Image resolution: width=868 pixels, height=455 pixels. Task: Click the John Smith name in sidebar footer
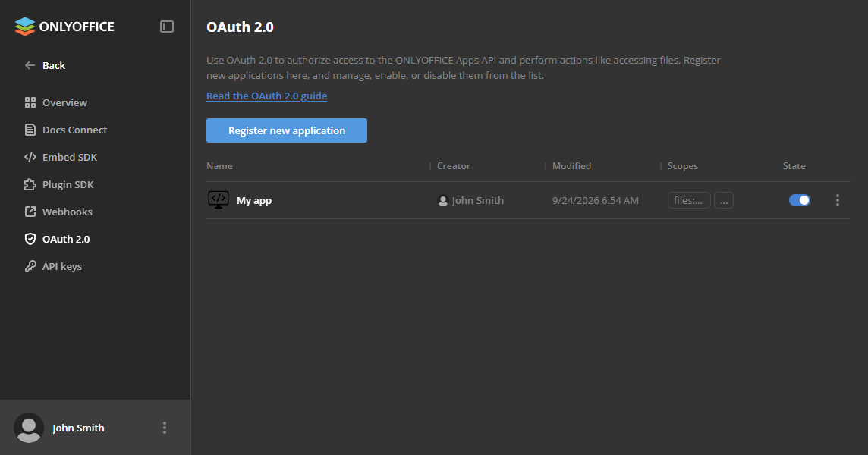78,428
